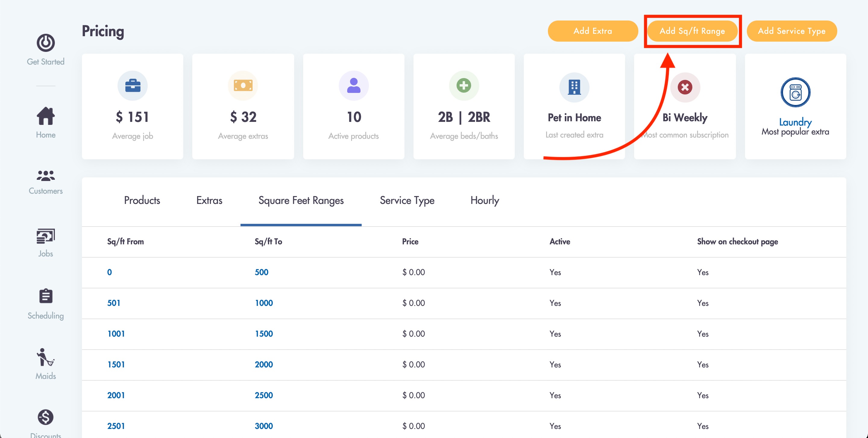Open the Maids vacuum icon

(x=46, y=357)
